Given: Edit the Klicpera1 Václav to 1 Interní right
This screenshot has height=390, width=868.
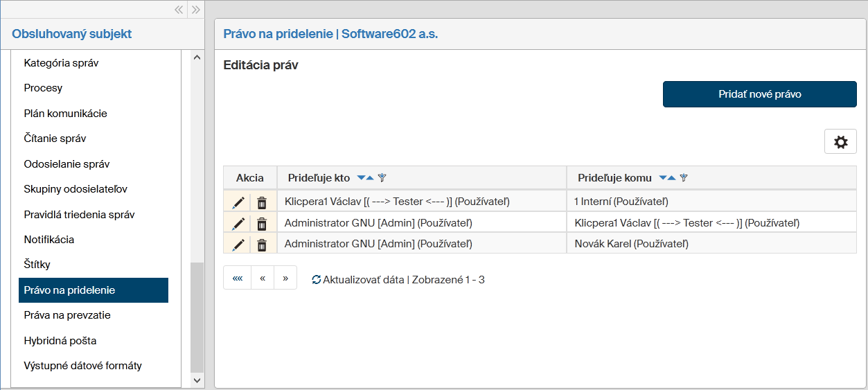Looking at the screenshot, I should [238, 202].
